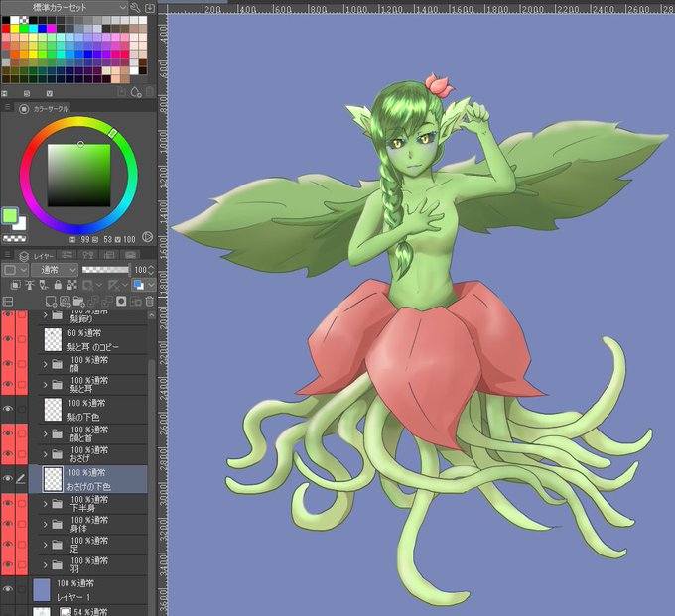Image resolution: width=675 pixels, height=616 pixels.
Task: Switch to the レイヤー tab
Action: 36,256
